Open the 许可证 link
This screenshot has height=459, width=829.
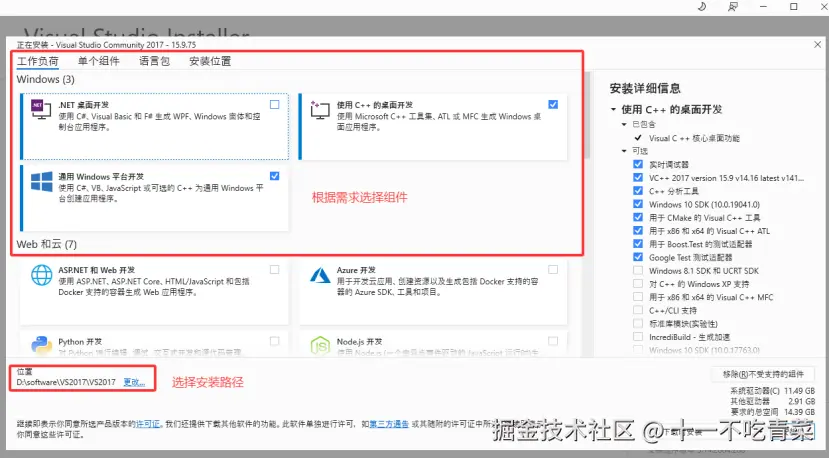click(x=148, y=424)
